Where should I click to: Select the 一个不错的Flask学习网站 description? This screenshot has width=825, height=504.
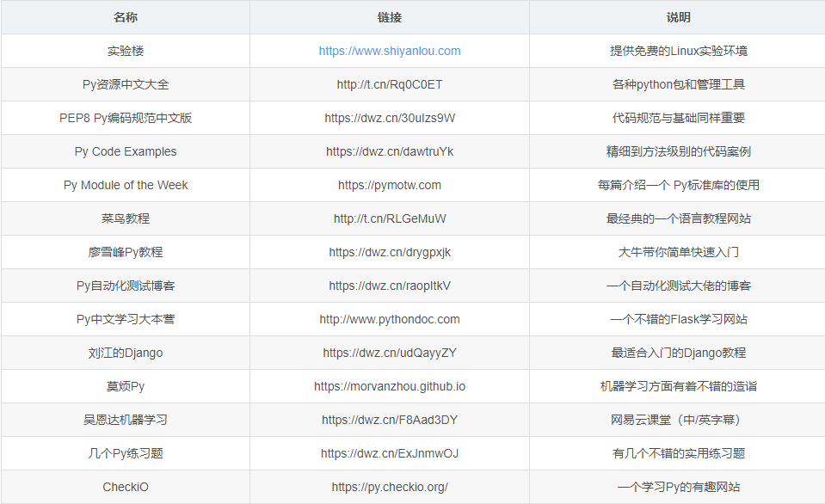tap(678, 319)
